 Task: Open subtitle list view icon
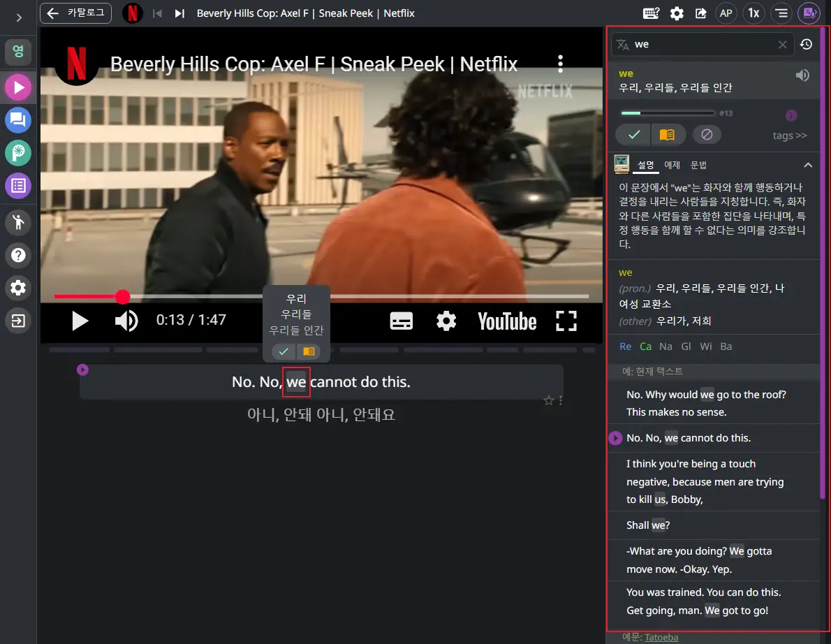coord(781,13)
